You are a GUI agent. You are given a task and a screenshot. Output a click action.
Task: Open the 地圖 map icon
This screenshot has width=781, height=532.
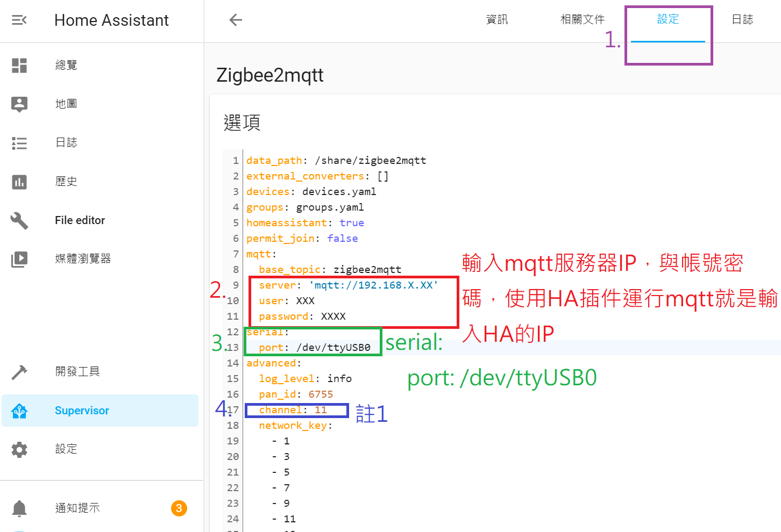19,104
